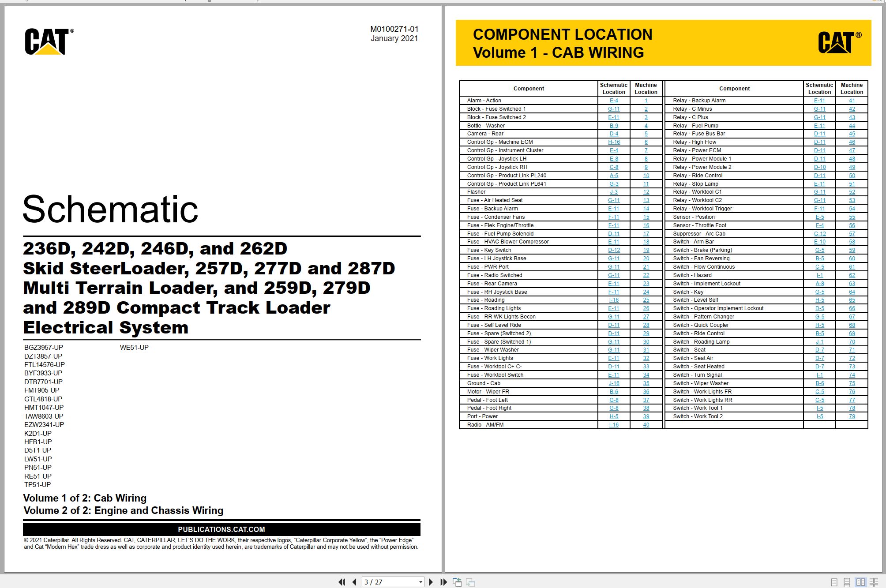Viewport: 886px width, 588px height.
Task: Open schematic location D-7 for Switch - Seat Heated
Action: point(820,367)
